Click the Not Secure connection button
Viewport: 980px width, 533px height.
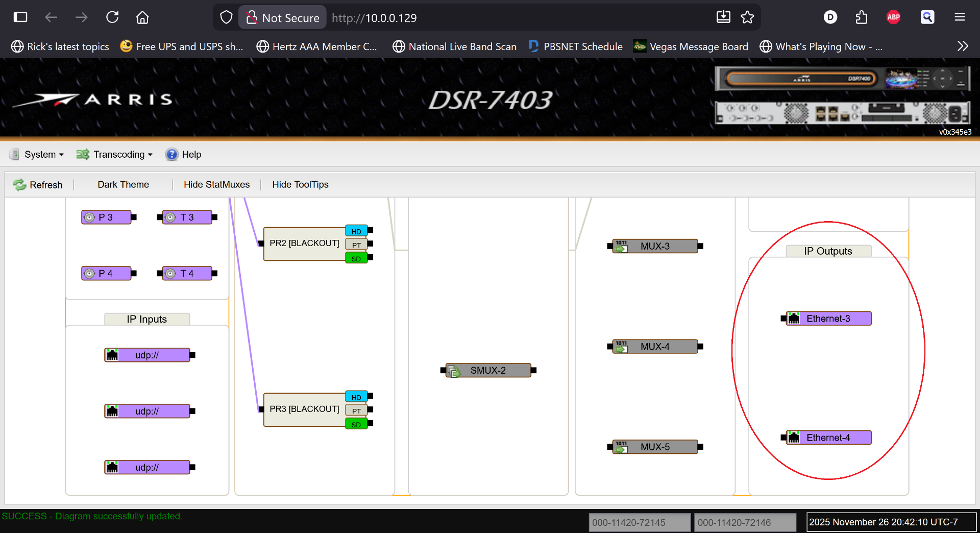282,17
